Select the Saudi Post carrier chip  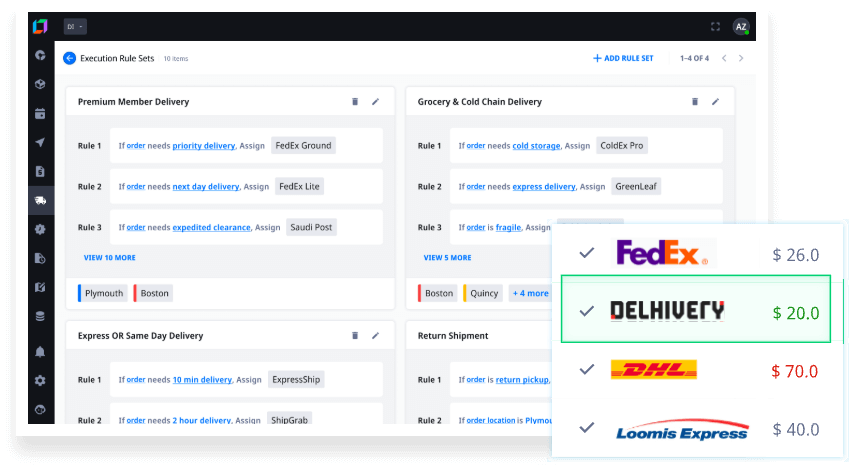click(311, 227)
